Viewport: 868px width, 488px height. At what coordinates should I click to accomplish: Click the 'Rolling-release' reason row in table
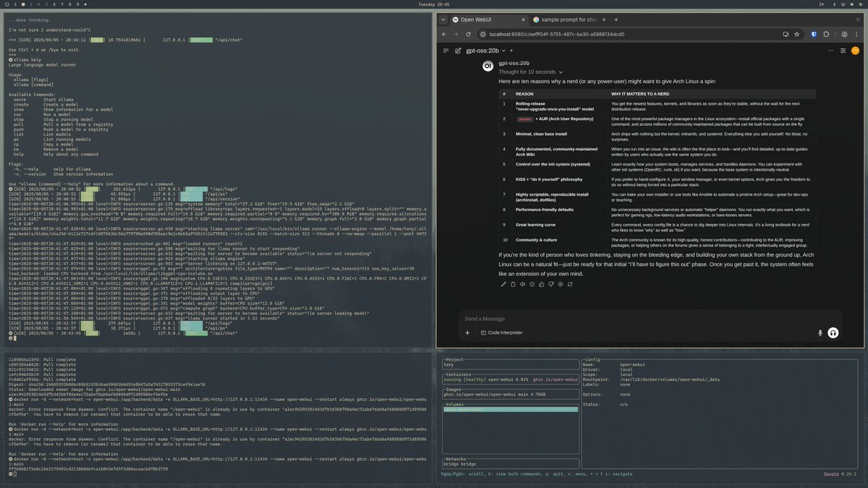click(657, 106)
